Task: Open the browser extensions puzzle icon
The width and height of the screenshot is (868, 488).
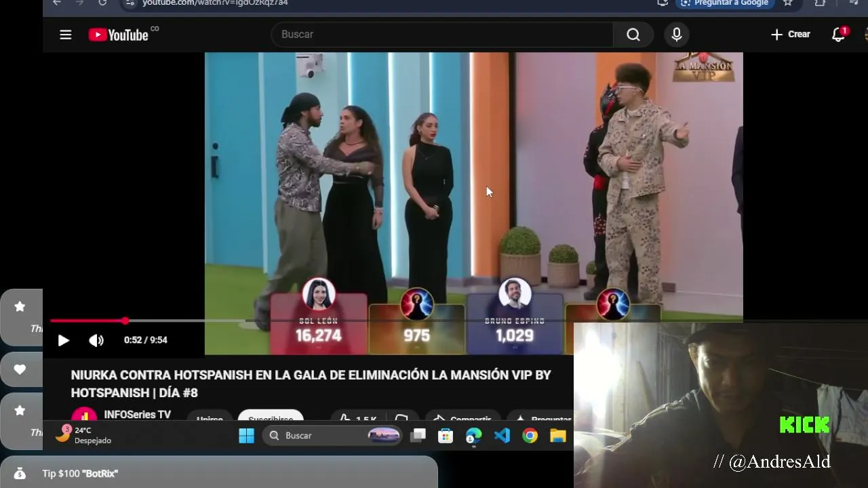Action: [x=821, y=3]
